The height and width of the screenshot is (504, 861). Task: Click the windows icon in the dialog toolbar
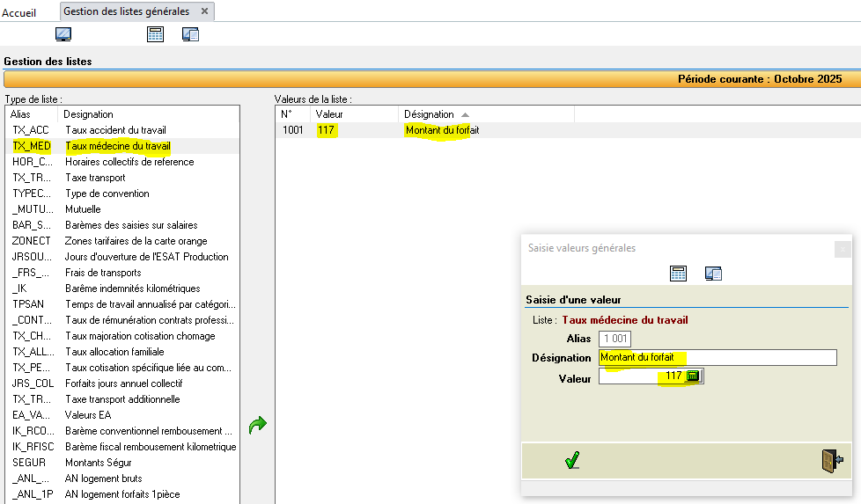coord(713,274)
